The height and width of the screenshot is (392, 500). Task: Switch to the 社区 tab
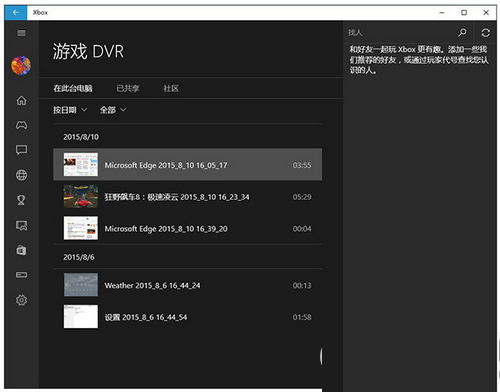[x=171, y=88]
